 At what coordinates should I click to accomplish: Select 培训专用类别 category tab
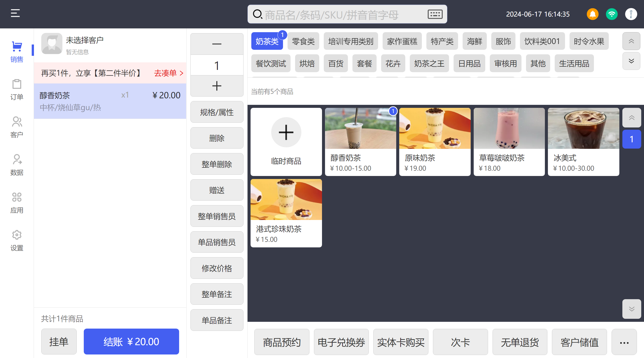351,41
